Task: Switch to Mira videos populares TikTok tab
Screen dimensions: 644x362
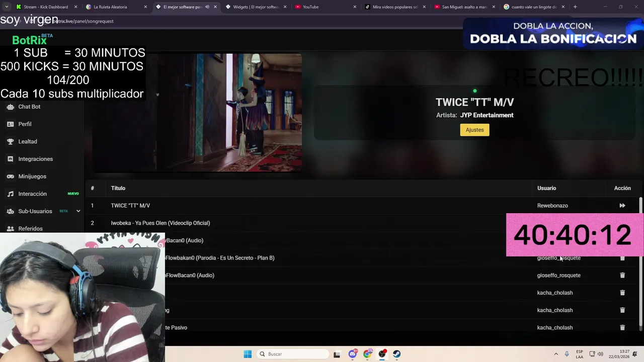Action: (395, 7)
